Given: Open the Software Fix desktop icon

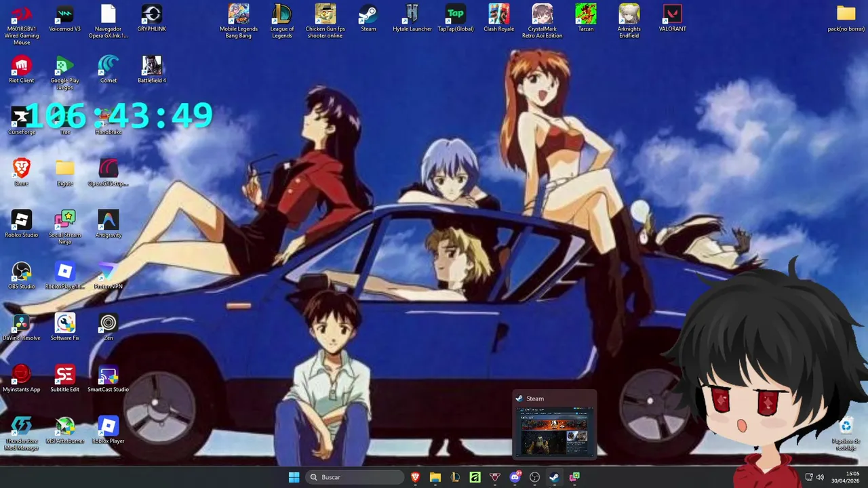Looking at the screenshot, I should coord(65,328).
